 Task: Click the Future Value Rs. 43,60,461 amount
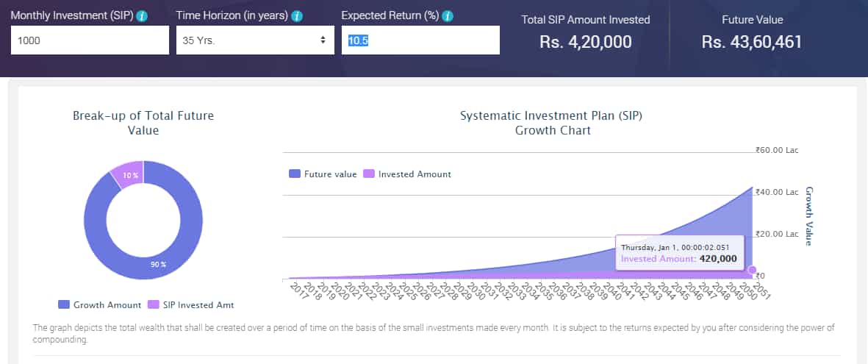tap(752, 42)
